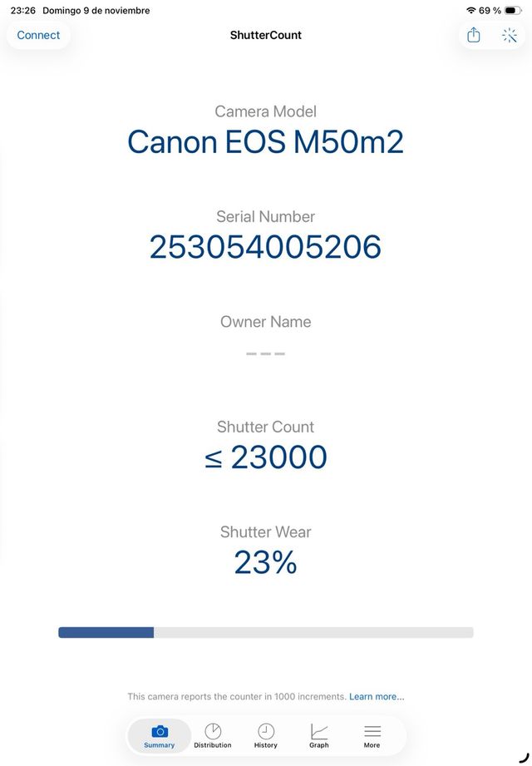Tap the ShutterCount title
The image size is (532, 766).
(x=266, y=35)
